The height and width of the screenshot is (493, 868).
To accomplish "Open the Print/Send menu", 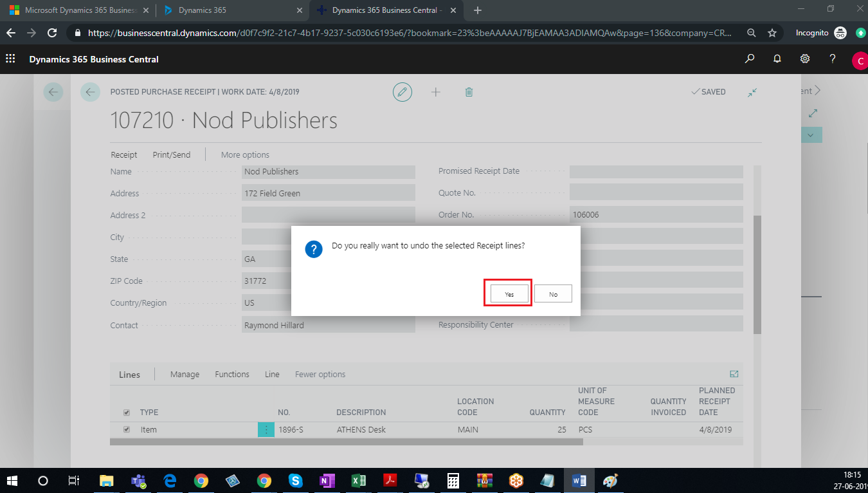I will 172,154.
